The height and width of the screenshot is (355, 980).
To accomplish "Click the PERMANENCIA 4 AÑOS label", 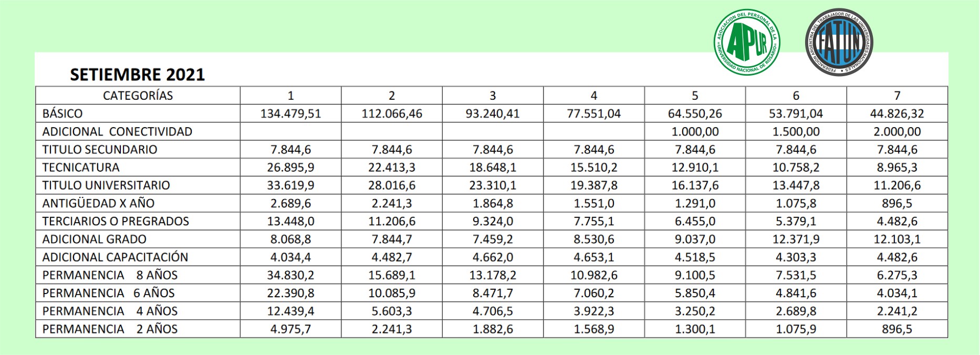I will pyautogui.click(x=110, y=311).
